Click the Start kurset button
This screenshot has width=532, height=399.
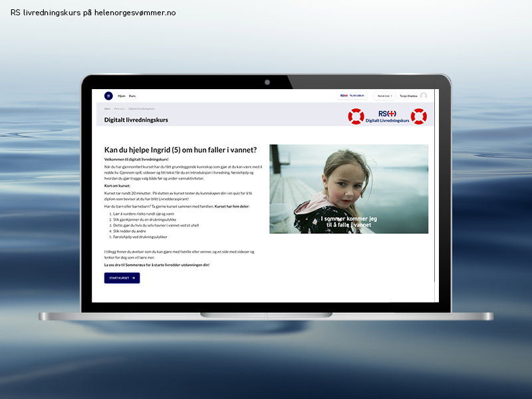122,278
